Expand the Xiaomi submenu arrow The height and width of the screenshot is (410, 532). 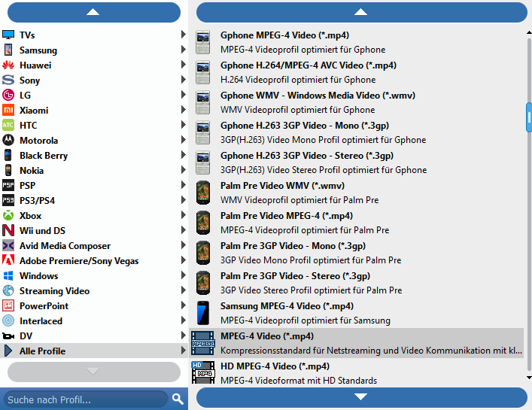183,110
